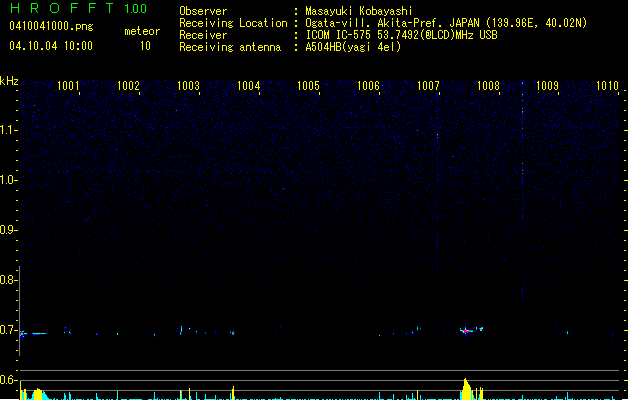Click observer name Masayuki Kobayashi
The width and height of the screenshot is (629, 400).
point(359,11)
